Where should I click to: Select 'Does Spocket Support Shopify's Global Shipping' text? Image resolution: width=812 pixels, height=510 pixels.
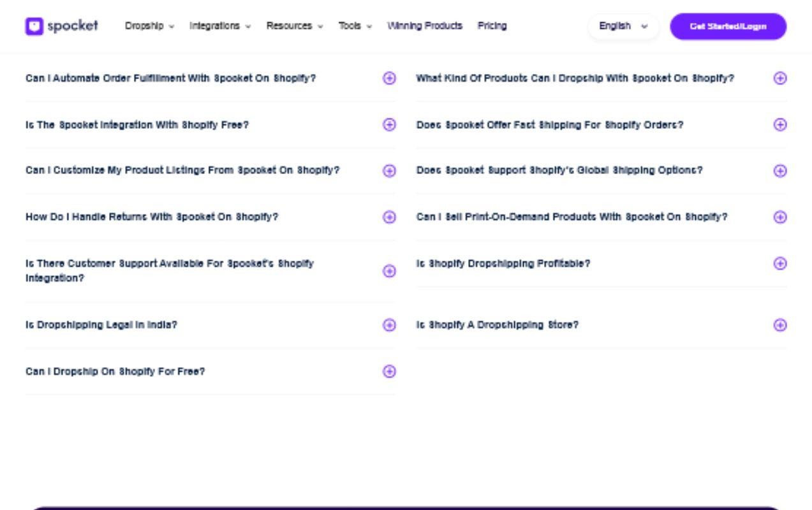559,171
